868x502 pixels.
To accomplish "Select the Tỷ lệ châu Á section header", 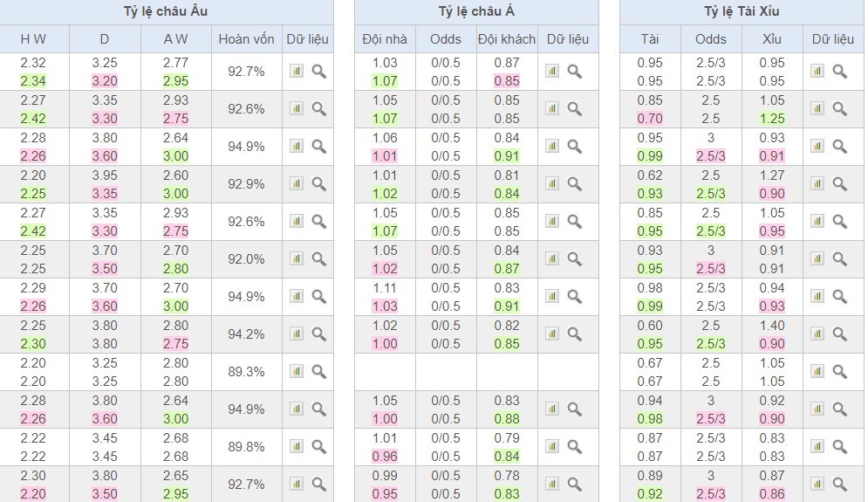I will click(x=476, y=11).
